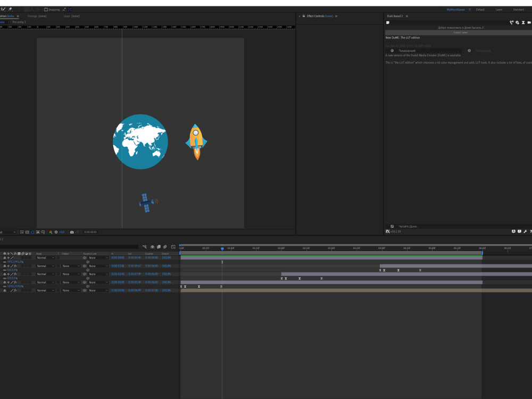The image size is (532, 399).
Task: Open the Effect Controls panel menu
Action: point(336,16)
